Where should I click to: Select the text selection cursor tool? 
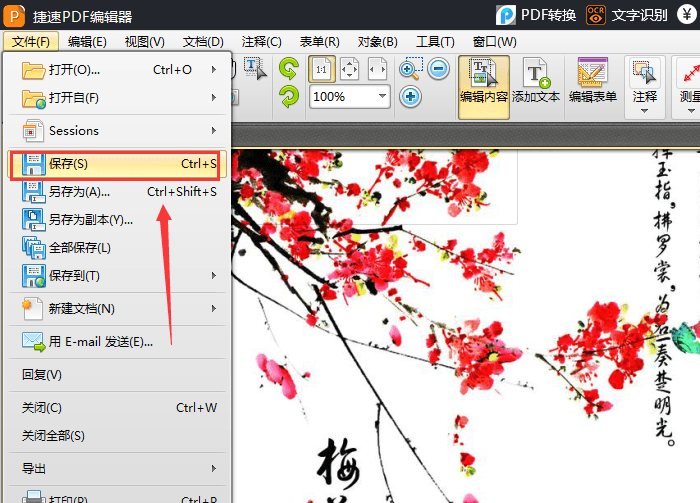[x=255, y=68]
